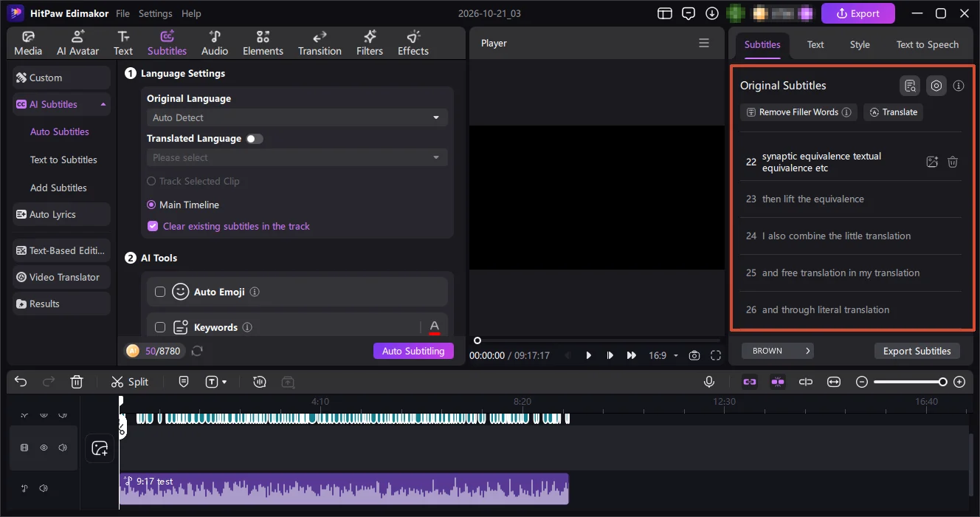This screenshot has width=980, height=517.
Task: Enter fullscreen preview in the Player
Action: click(x=716, y=355)
